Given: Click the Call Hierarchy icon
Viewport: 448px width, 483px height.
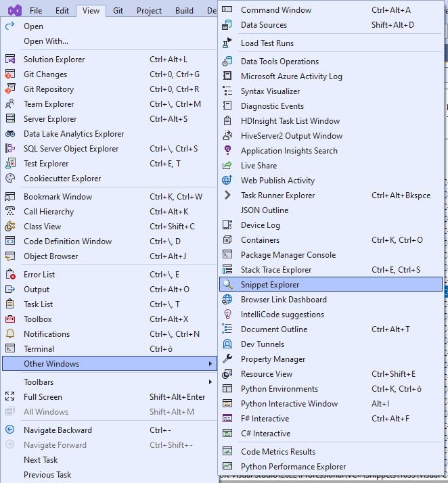Looking at the screenshot, I should point(10,211).
